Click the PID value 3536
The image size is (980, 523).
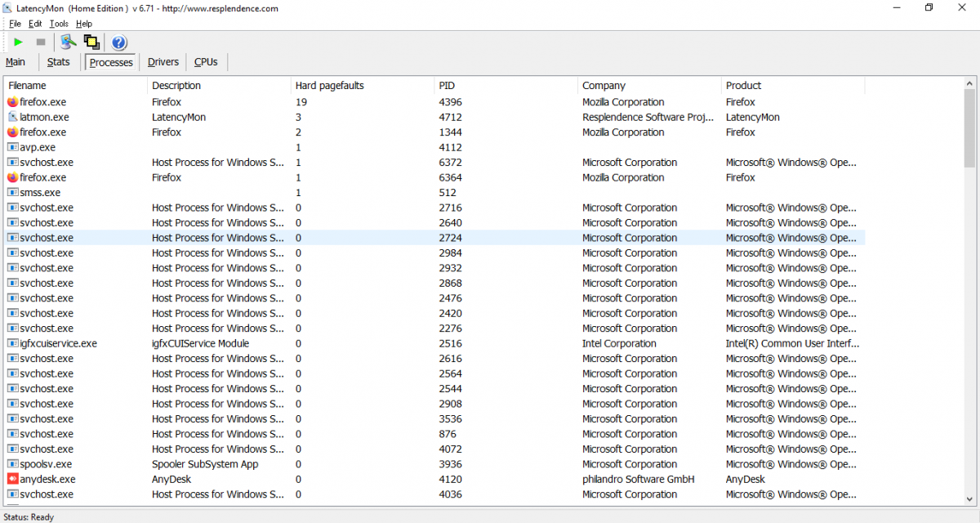(x=450, y=419)
